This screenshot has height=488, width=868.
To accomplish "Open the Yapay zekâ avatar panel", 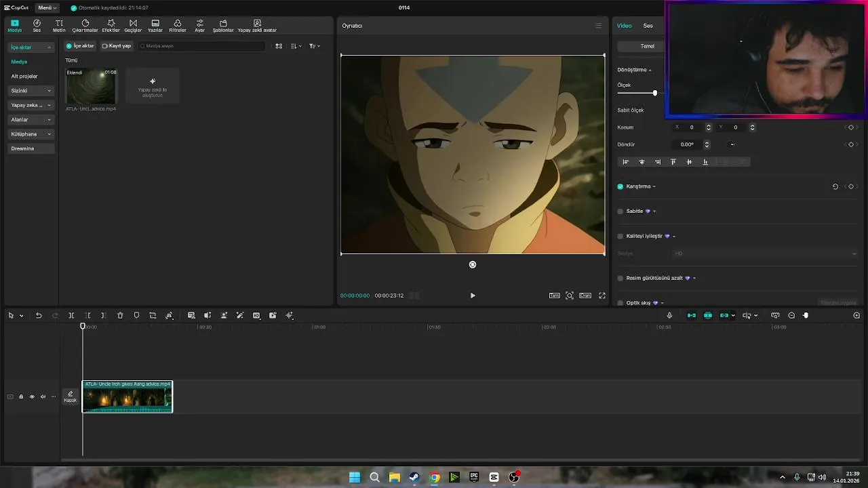I will 257,26.
